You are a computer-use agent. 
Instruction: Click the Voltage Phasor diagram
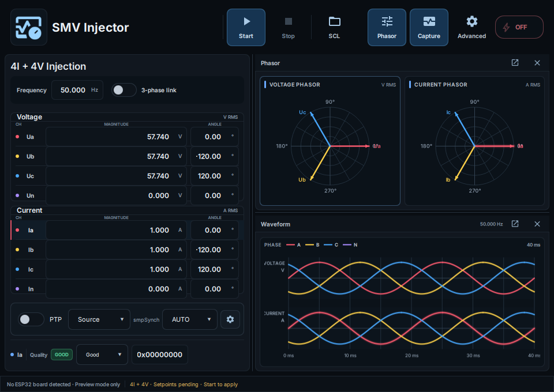coord(330,146)
